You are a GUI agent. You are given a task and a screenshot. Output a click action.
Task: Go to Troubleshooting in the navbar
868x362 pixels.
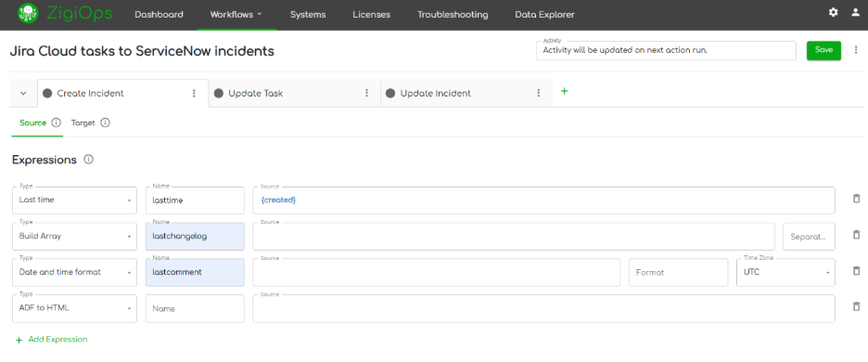tap(453, 15)
